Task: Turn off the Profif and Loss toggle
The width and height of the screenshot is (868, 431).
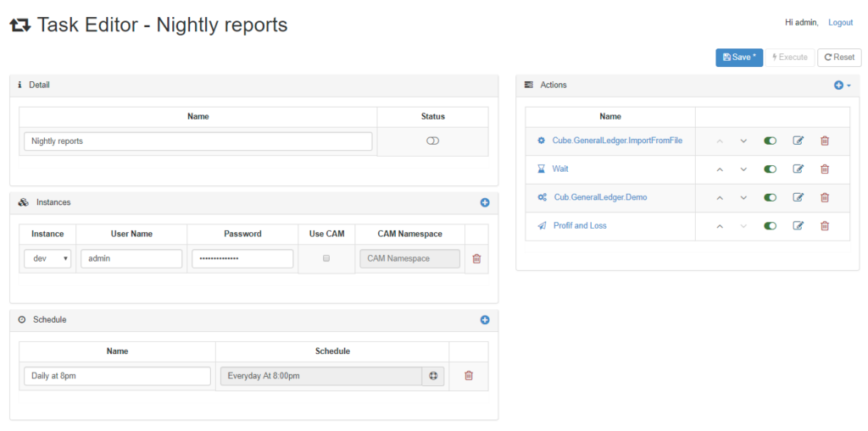Action: [x=770, y=226]
